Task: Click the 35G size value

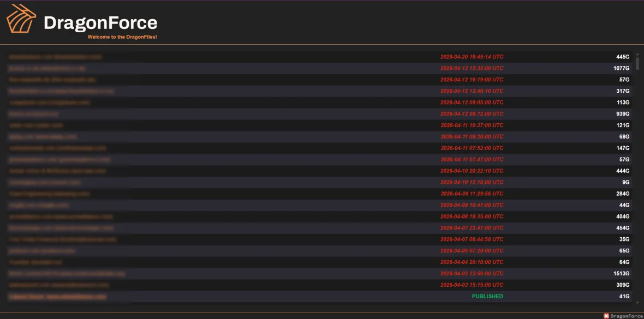Action: coord(624,239)
